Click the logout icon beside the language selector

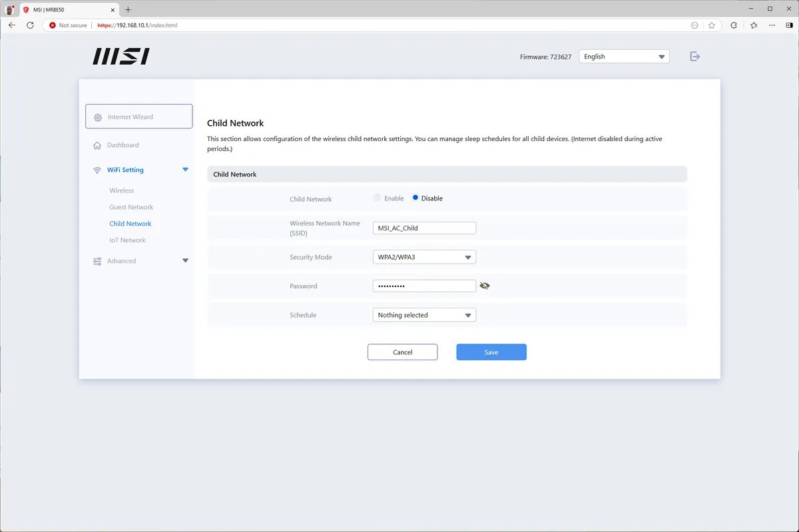pyautogui.click(x=694, y=57)
